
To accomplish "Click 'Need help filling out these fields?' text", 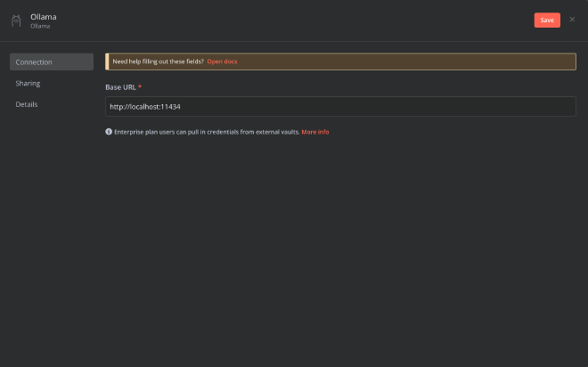I will 158,61.
